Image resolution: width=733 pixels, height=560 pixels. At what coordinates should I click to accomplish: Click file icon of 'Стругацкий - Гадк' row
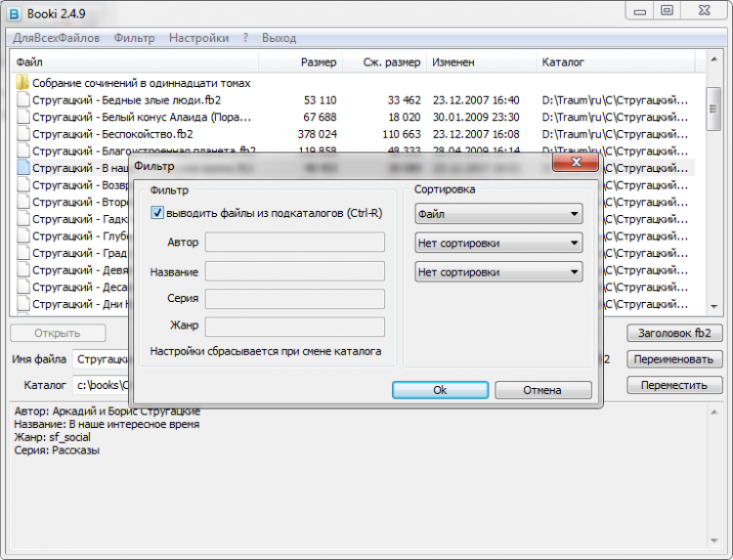pos(22,219)
